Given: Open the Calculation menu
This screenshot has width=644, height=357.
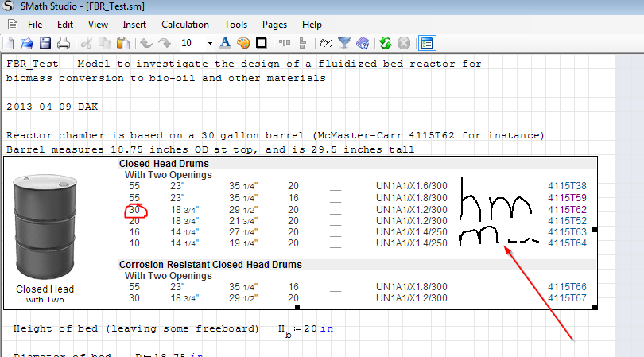Looking at the screenshot, I should [185, 25].
